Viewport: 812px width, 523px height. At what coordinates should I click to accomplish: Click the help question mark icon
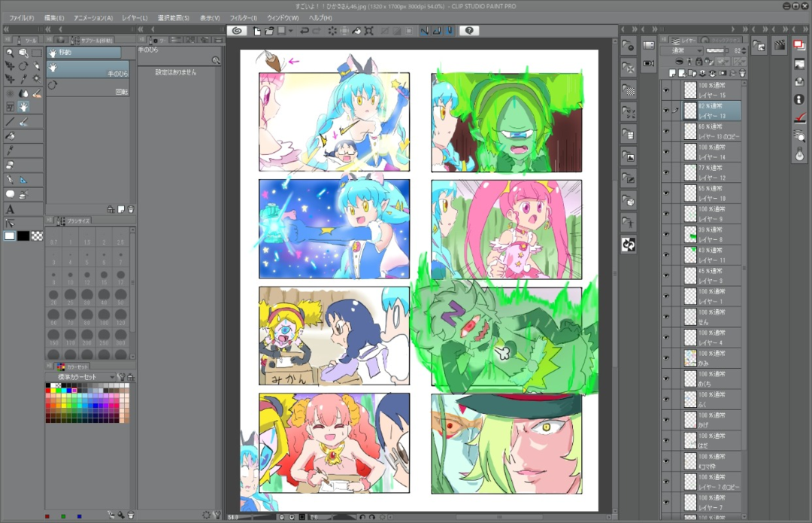click(469, 31)
